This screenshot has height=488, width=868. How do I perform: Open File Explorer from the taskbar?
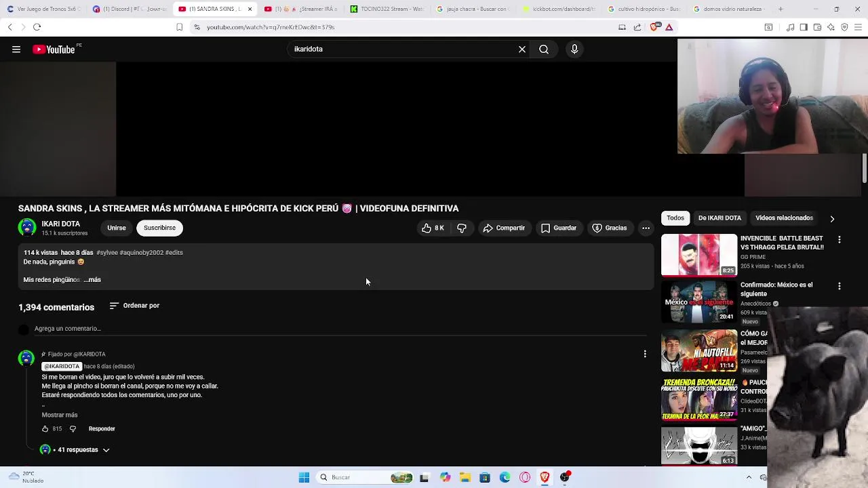[465, 477]
